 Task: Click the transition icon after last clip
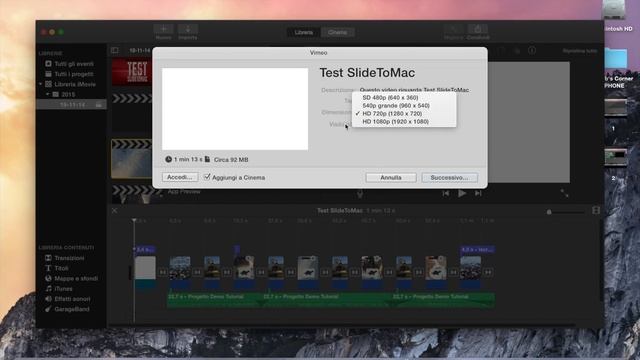click(x=488, y=272)
